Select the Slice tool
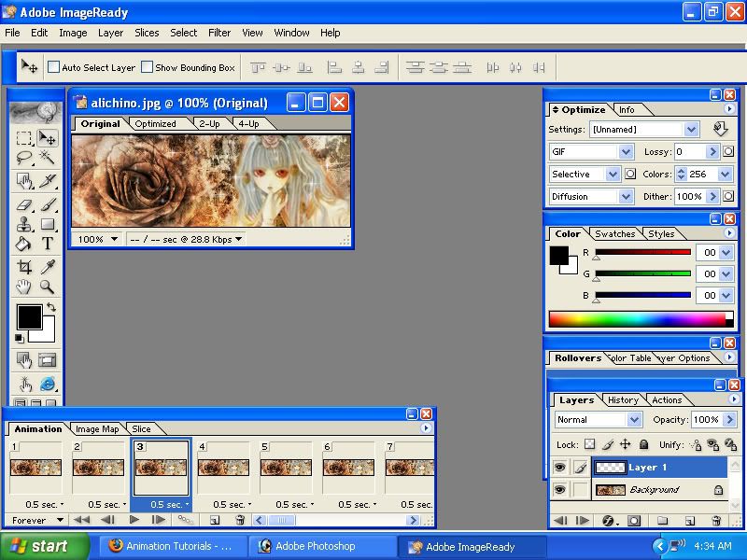Screen dimensions: 747x560 point(48,180)
